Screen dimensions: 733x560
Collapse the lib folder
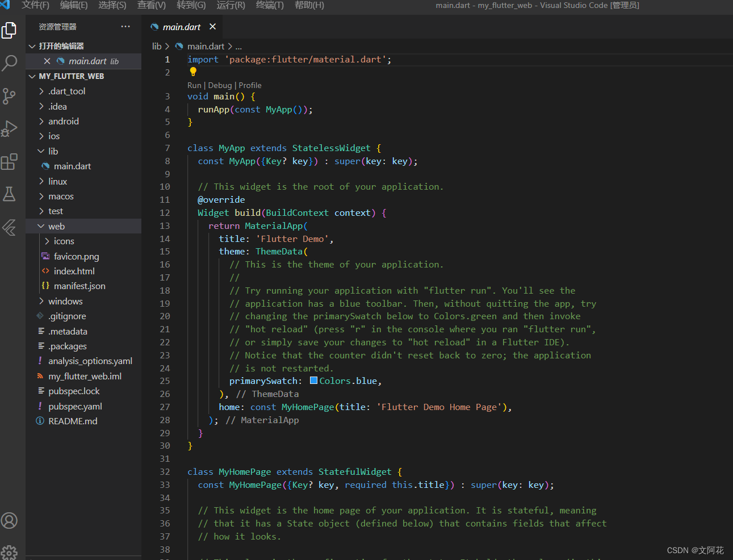click(41, 152)
